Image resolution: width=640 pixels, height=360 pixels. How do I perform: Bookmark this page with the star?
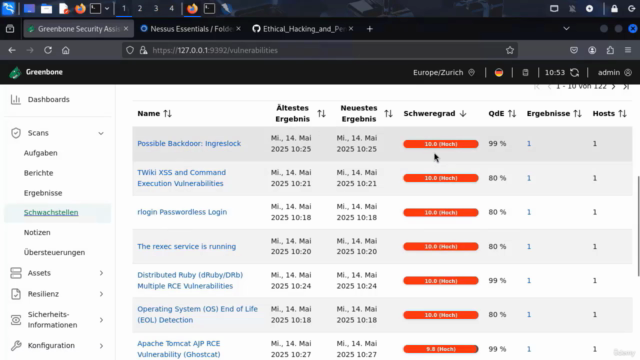(510, 50)
